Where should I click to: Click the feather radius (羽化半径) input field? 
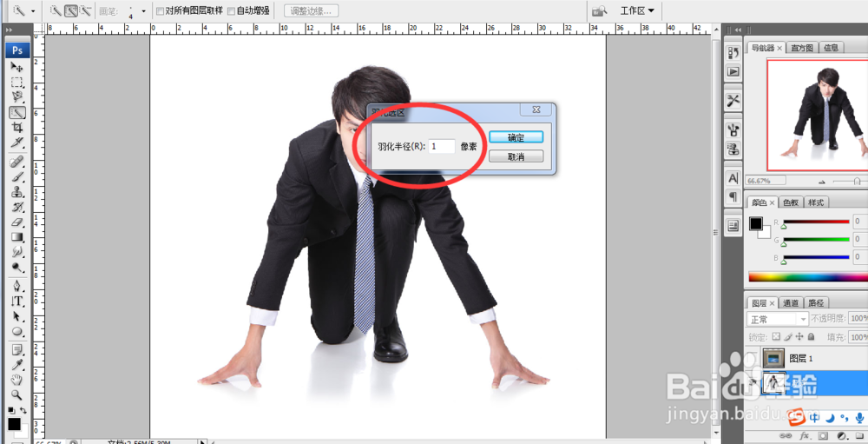442,146
